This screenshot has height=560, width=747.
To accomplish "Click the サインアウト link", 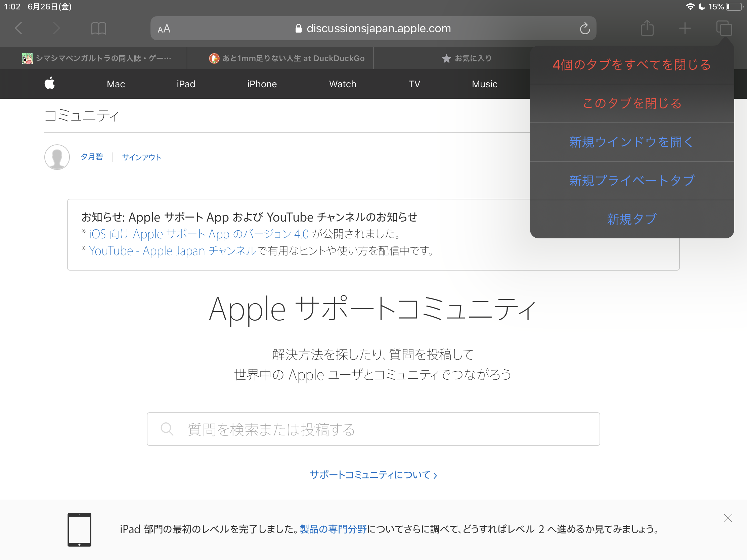I will (141, 157).
